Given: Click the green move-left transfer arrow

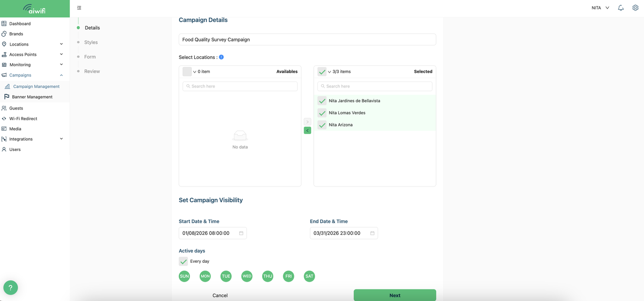Looking at the screenshot, I should (x=307, y=130).
